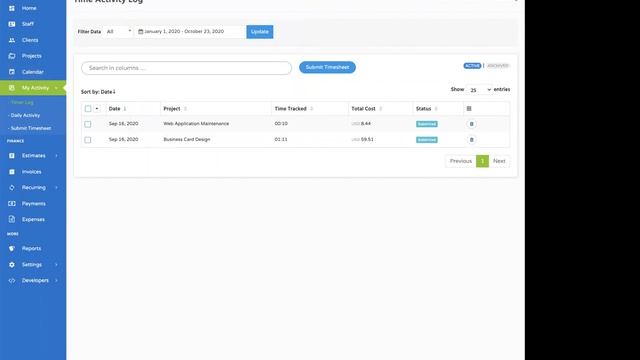Screen dimensions: 640x360
Task: Delete the Business Card Design entry
Action: [x=471, y=140]
